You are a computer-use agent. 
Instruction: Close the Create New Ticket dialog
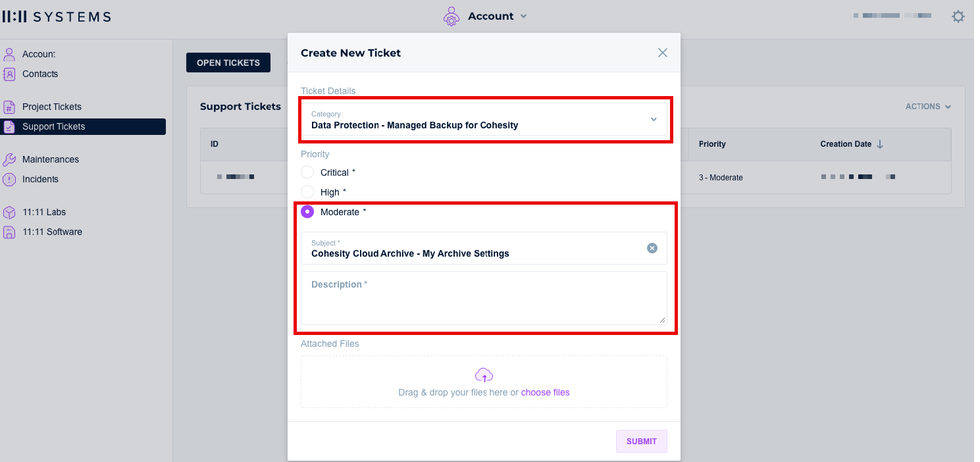663,53
